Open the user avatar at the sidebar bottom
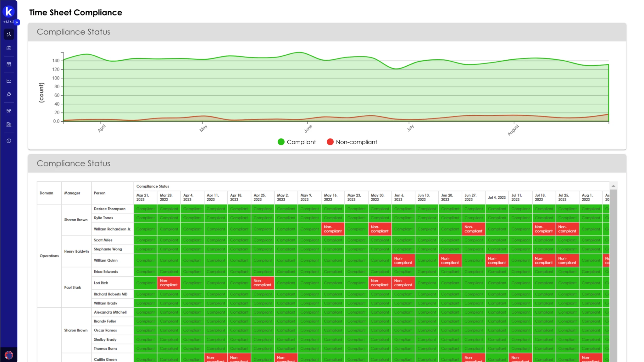Viewport: 644px width, 362px height. pos(9,355)
